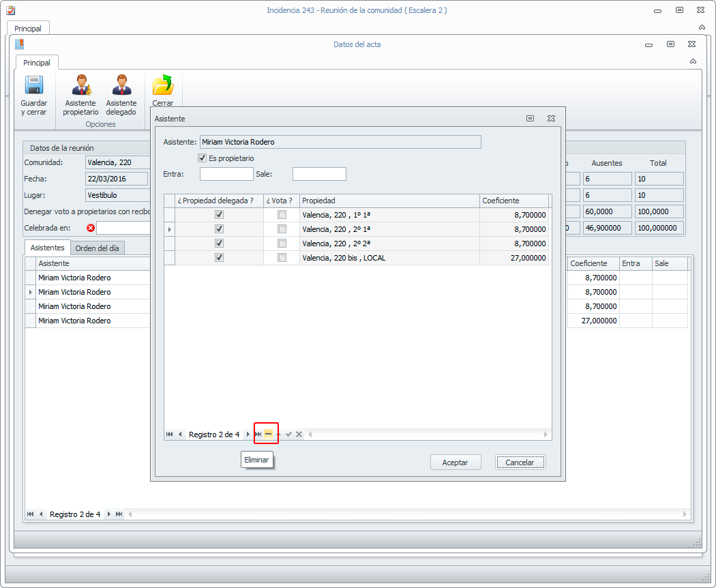Click the Asistente delegado icon
Viewport: 716px width, 588px height.
(x=121, y=85)
